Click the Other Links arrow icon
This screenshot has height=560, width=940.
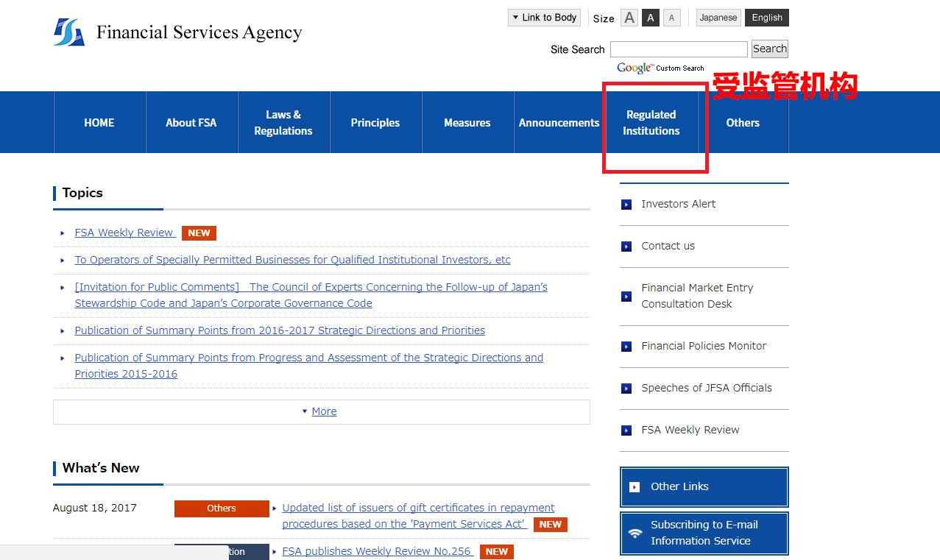(x=635, y=487)
